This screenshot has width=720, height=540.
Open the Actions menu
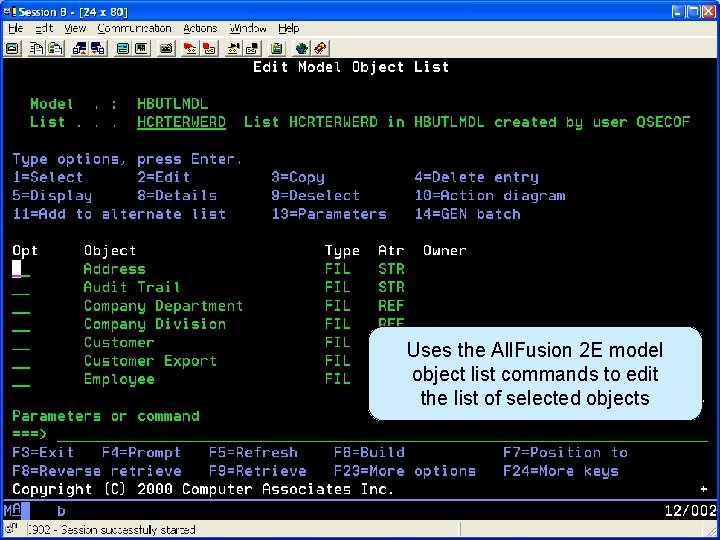(200, 28)
